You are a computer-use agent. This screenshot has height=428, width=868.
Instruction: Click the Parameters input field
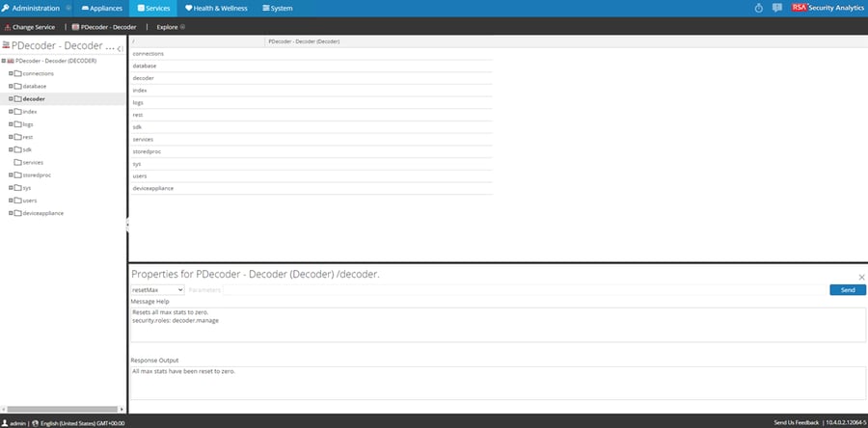click(525, 290)
